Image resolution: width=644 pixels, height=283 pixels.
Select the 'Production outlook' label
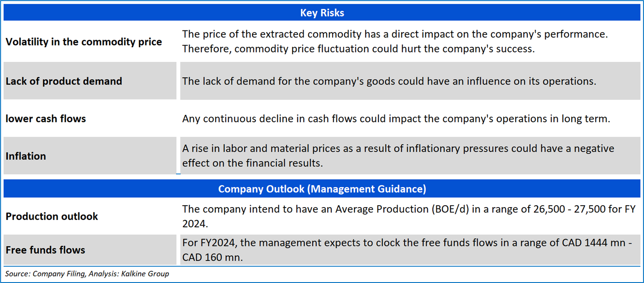tap(52, 216)
